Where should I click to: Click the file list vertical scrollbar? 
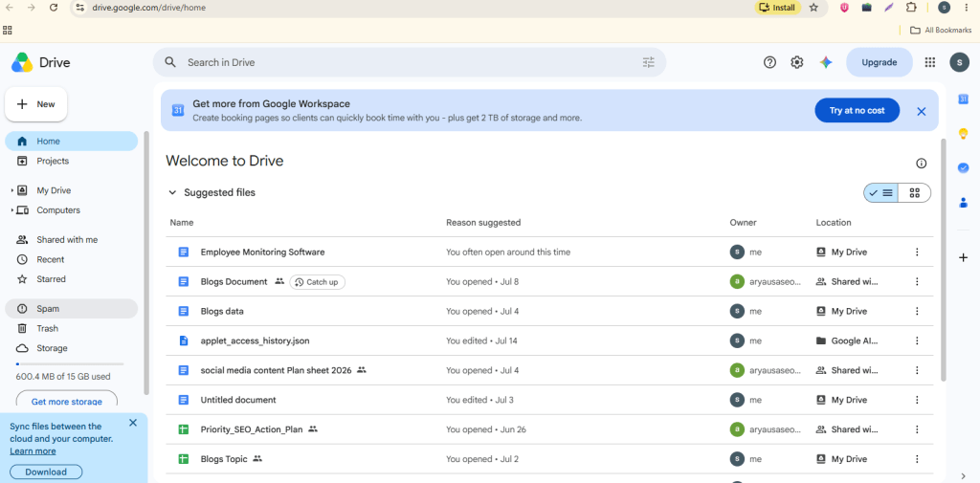pos(943,259)
